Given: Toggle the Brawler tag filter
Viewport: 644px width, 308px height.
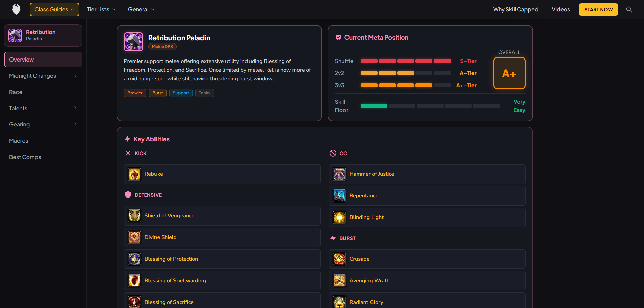Looking at the screenshot, I should click(x=135, y=93).
